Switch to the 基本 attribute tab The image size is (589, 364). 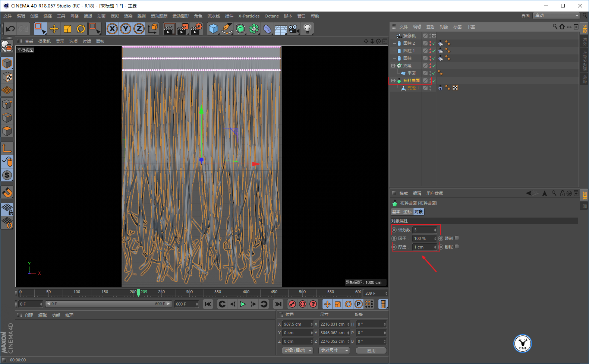396,212
